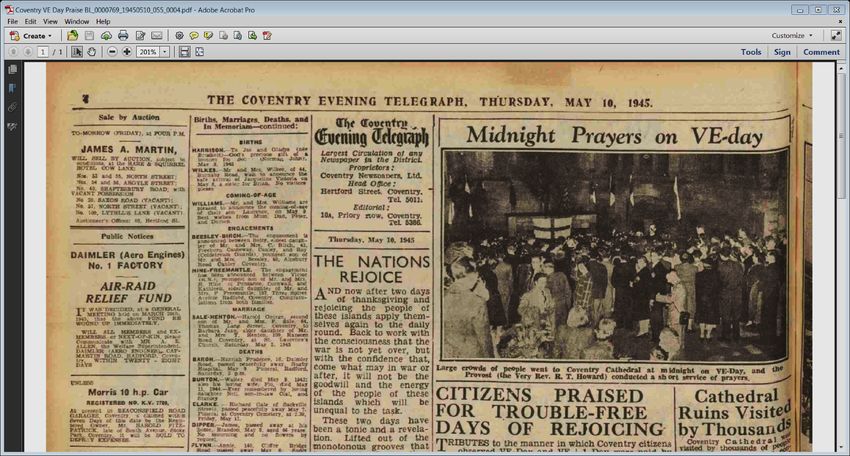Open the Page Thumbnails panel

tap(12, 69)
